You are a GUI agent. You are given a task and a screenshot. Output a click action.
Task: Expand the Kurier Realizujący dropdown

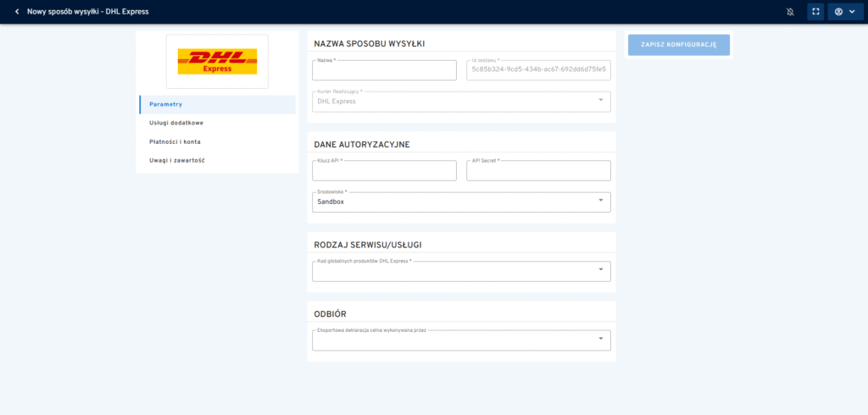tap(461, 102)
